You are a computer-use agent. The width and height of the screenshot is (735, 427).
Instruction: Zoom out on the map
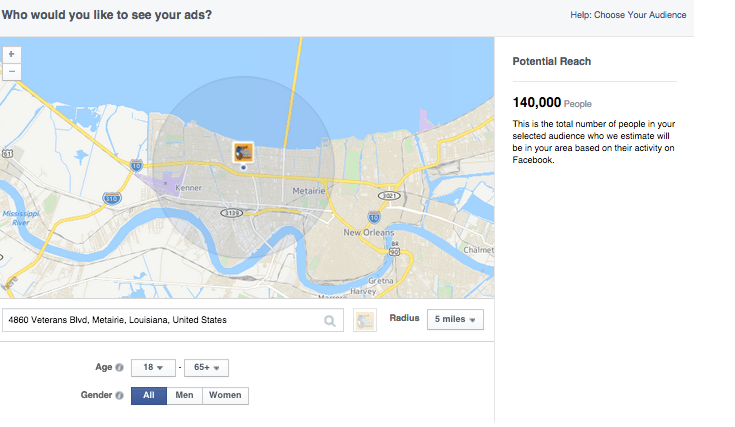12,71
